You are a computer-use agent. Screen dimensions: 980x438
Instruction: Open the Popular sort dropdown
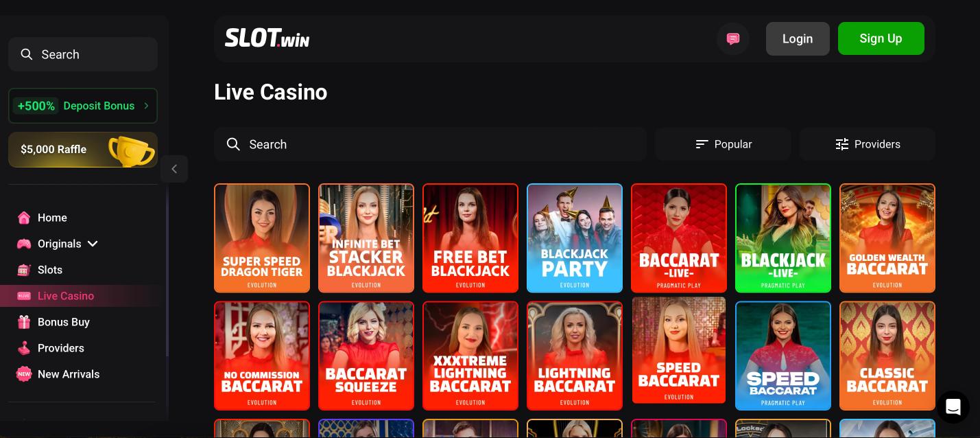point(723,144)
